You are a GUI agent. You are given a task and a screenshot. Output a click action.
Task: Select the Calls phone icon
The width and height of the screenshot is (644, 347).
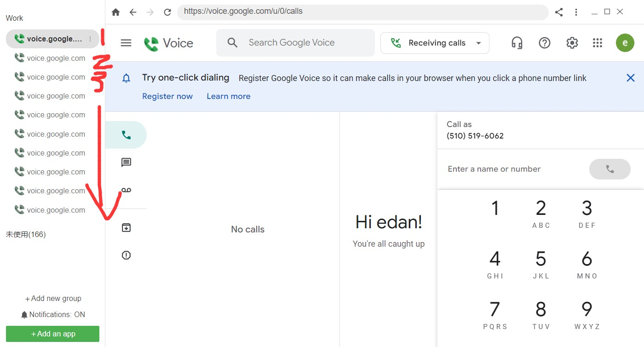pos(126,135)
